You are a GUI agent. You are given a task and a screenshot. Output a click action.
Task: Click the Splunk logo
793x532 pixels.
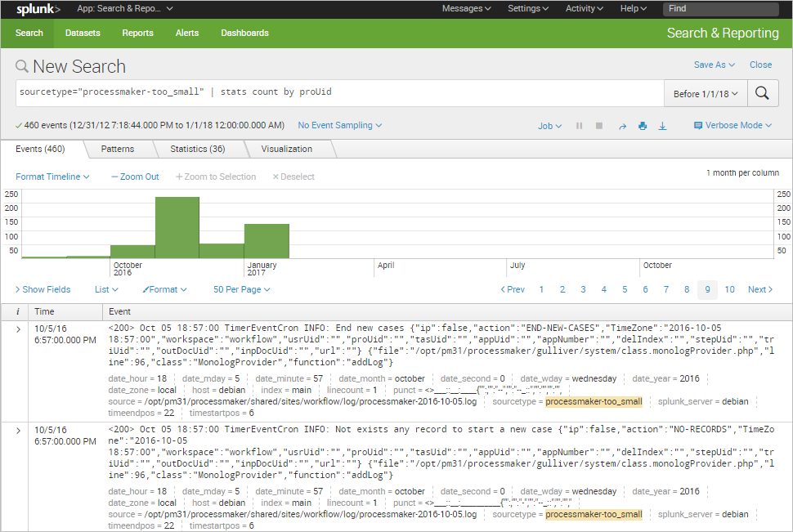point(38,9)
